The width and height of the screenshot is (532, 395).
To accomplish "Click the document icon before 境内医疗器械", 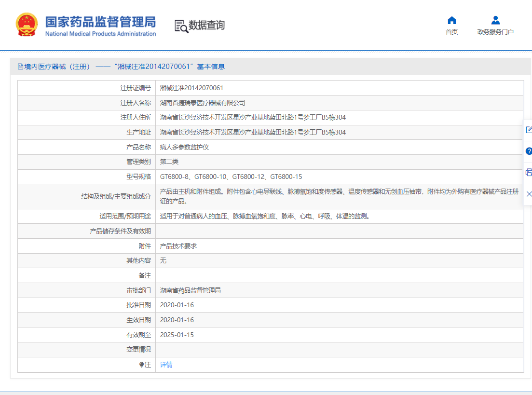I will pyautogui.click(x=20, y=67).
